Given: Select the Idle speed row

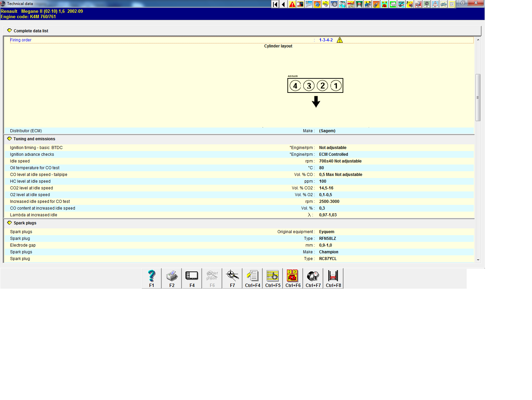Looking at the screenshot, I should (x=239, y=161).
